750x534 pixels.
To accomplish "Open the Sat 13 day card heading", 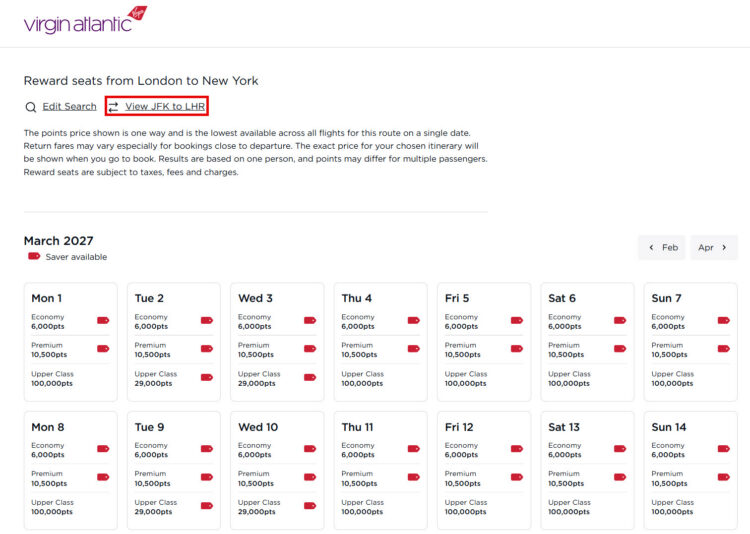I will (x=564, y=427).
